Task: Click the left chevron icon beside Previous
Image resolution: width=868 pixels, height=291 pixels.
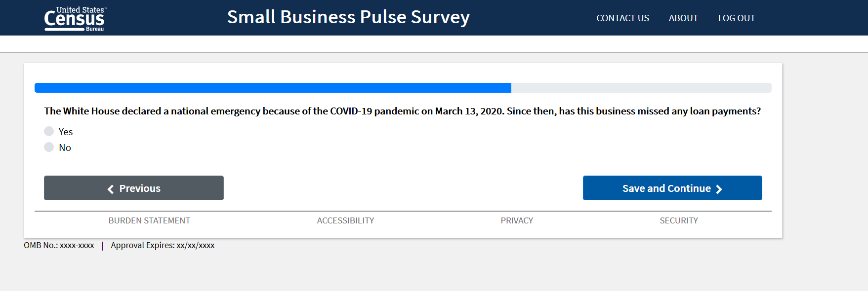Action: click(x=111, y=189)
